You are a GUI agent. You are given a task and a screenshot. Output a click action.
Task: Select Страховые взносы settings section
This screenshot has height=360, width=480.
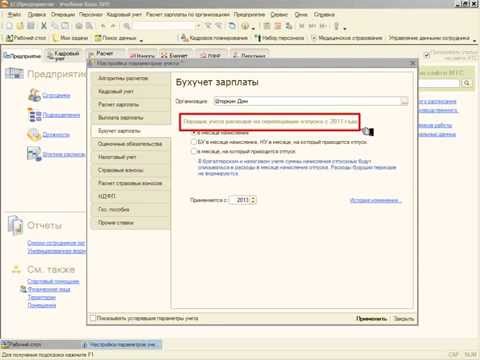(130, 170)
